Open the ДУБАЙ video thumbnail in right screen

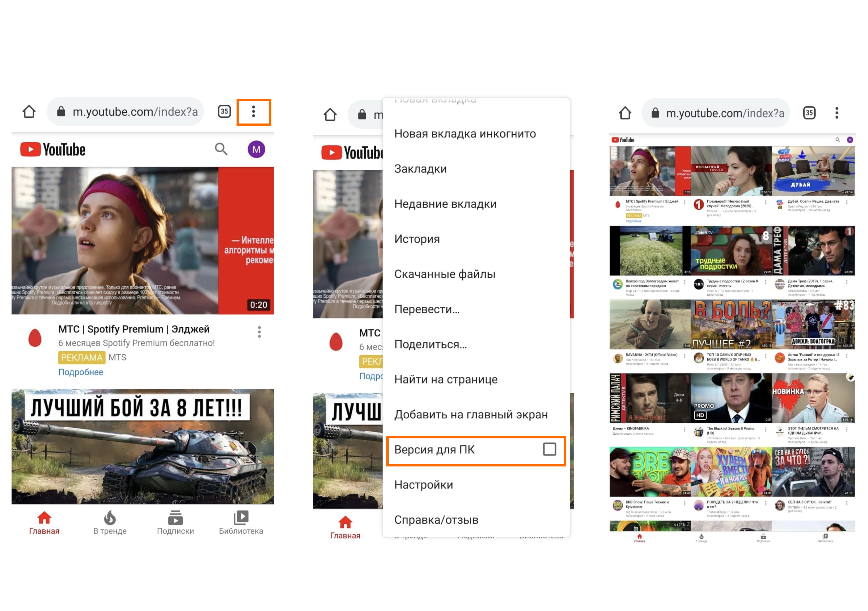813,171
